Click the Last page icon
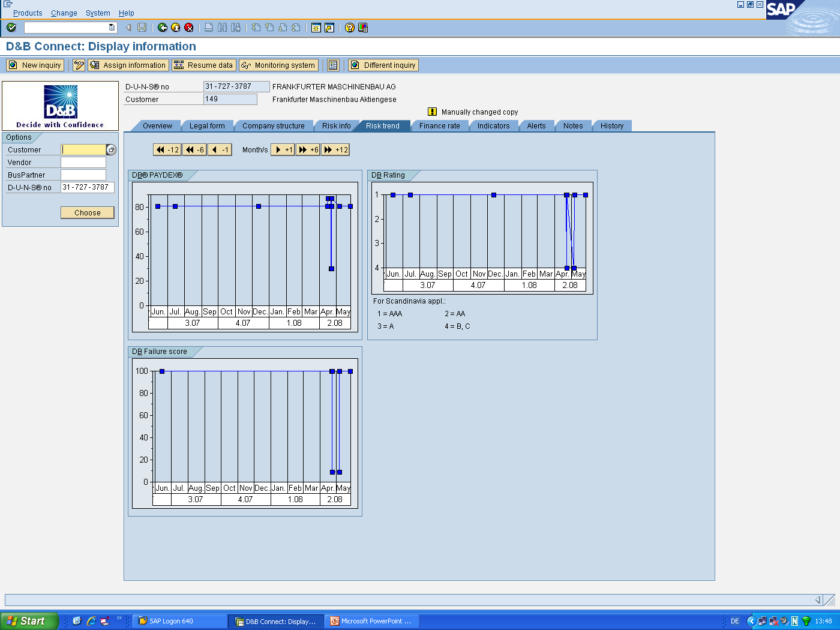 coord(296,28)
